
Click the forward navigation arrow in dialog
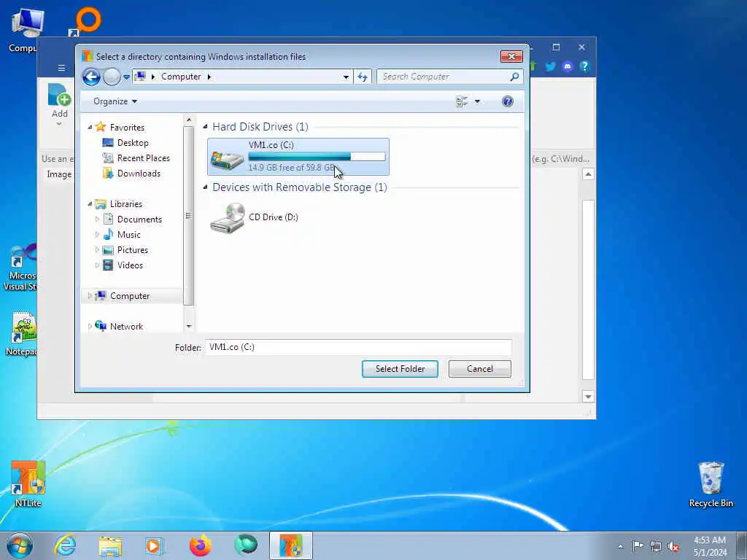click(112, 77)
